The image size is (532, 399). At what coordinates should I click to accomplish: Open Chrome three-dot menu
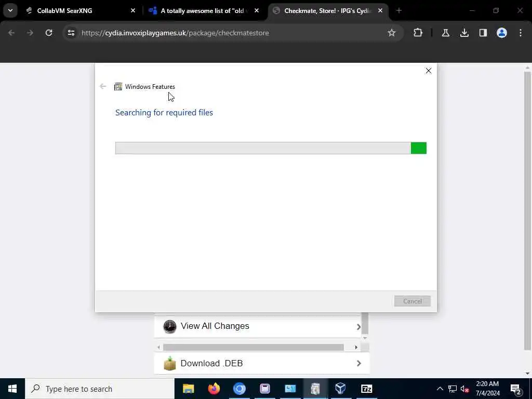pyautogui.click(x=521, y=33)
